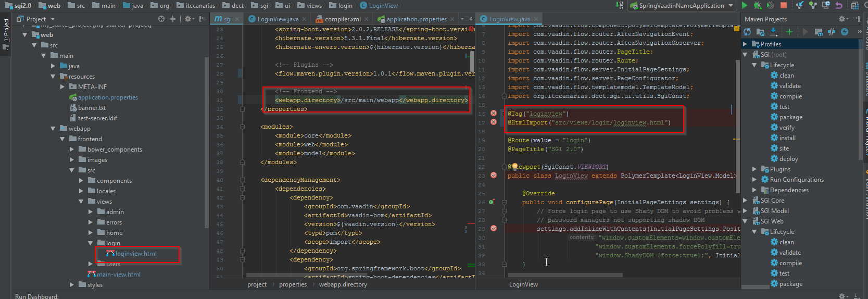The height and width of the screenshot is (299, 868).
Task: Run Maven build gray play icon
Action: pos(806,32)
